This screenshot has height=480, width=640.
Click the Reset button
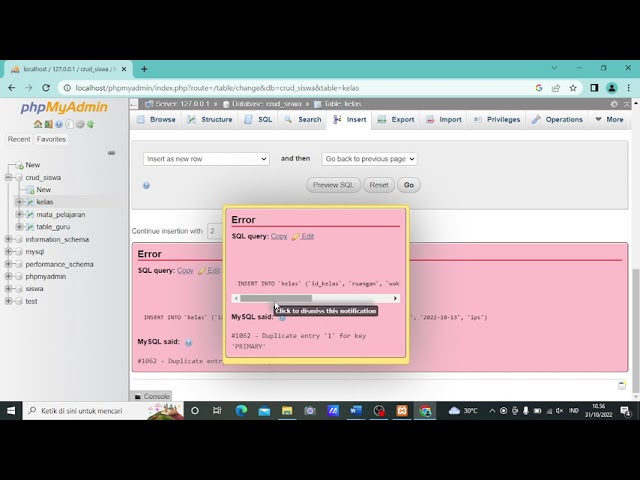[x=379, y=185]
